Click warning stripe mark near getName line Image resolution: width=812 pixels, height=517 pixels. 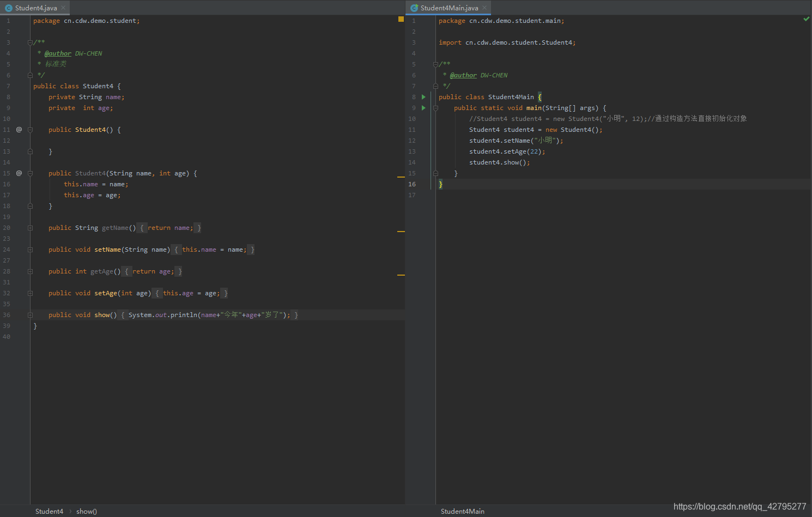point(401,232)
